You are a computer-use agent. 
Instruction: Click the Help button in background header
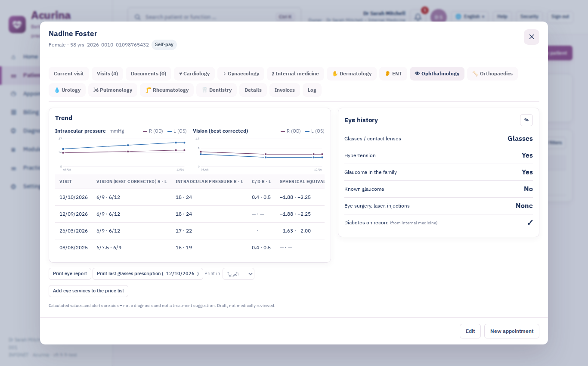click(x=502, y=16)
